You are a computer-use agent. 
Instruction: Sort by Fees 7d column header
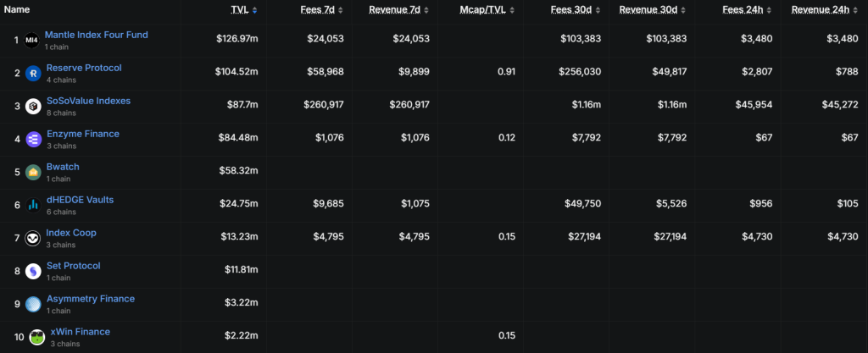[x=319, y=9]
